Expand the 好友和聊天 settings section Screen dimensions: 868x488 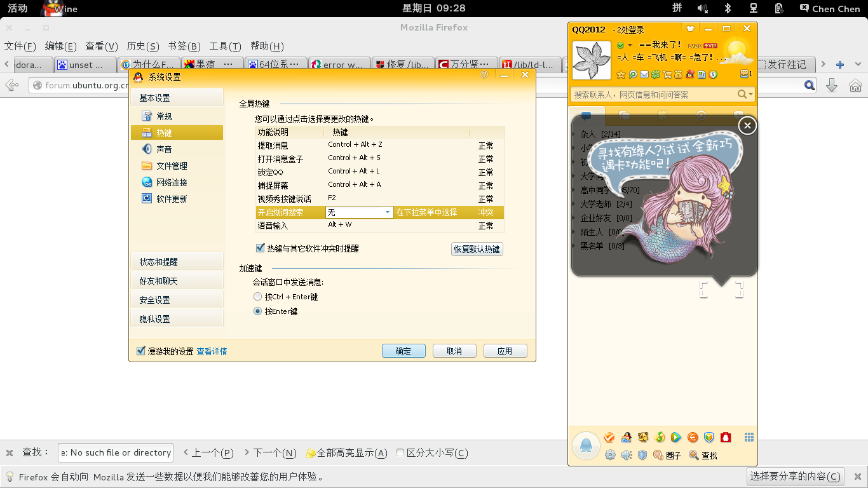coord(177,280)
